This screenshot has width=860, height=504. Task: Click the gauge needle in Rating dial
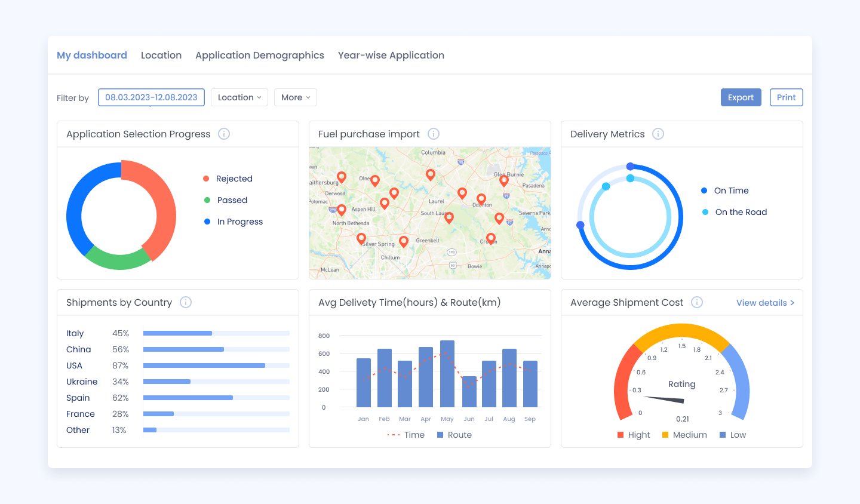664,399
